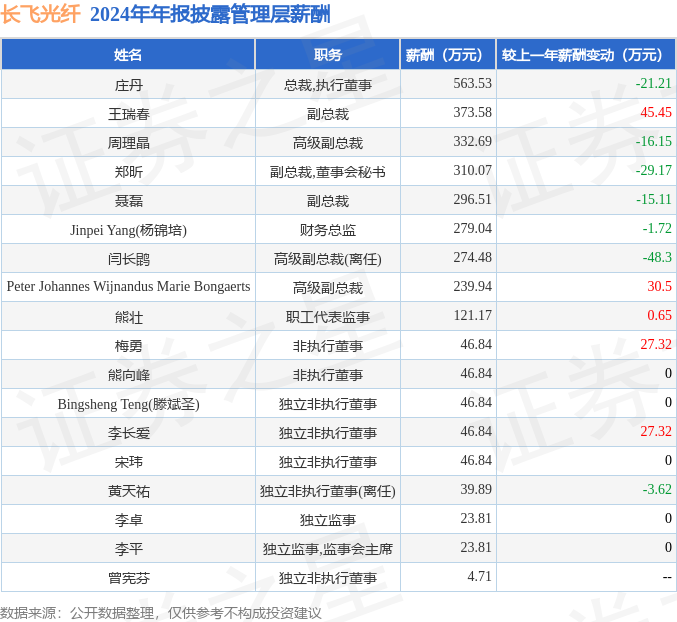The width and height of the screenshot is (677, 622).
Task: Select 郑昕's position 副总裁,董事会秘书
Action: coord(328,172)
